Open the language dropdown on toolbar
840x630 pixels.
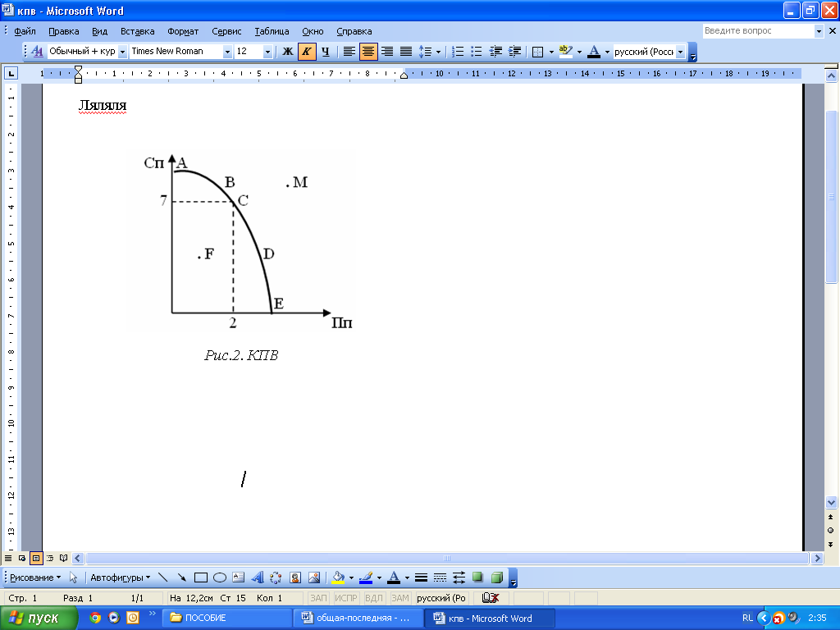(x=680, y=52)
